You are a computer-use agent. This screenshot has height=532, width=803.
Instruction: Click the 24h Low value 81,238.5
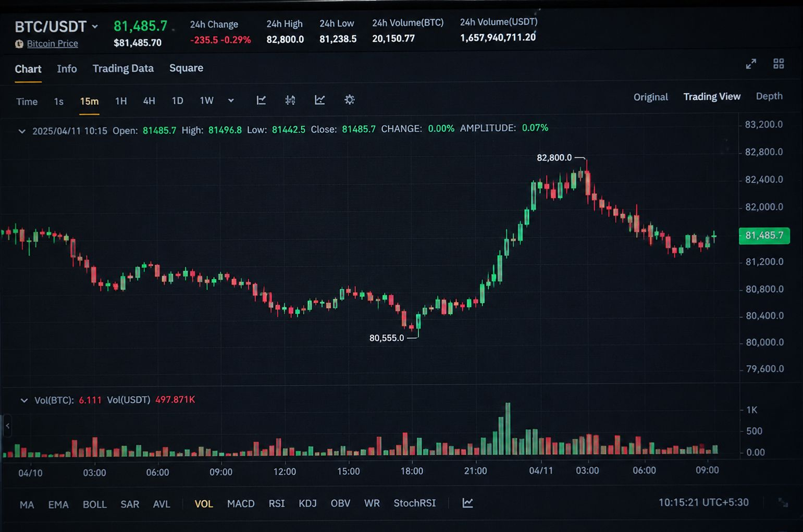coord(338,39)
